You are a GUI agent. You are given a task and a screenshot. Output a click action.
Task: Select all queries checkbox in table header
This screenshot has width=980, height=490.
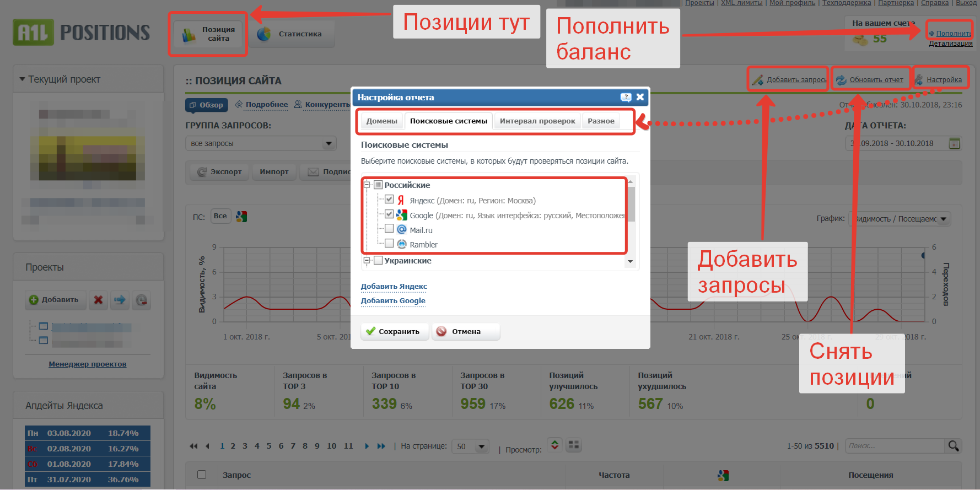(x=202, y=475)
